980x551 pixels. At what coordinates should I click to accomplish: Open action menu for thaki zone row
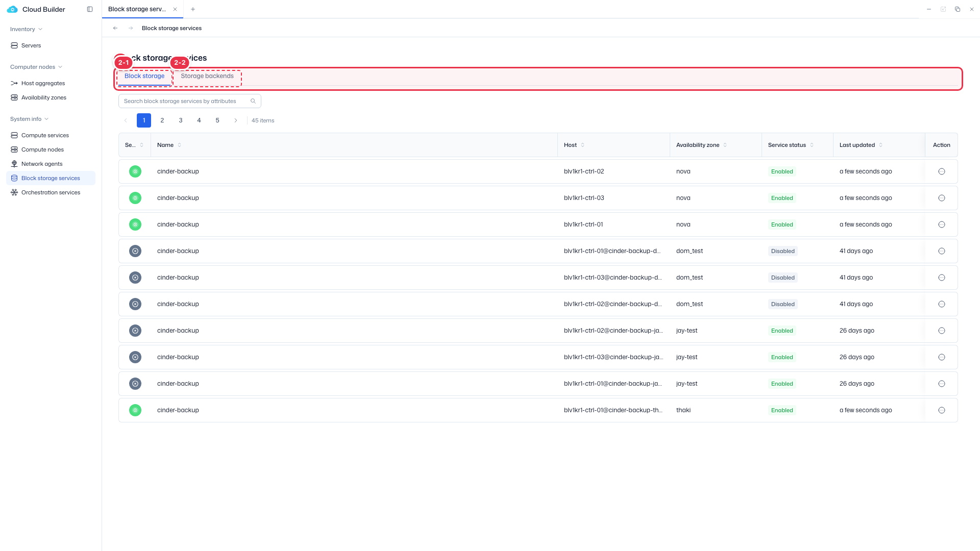942,410
